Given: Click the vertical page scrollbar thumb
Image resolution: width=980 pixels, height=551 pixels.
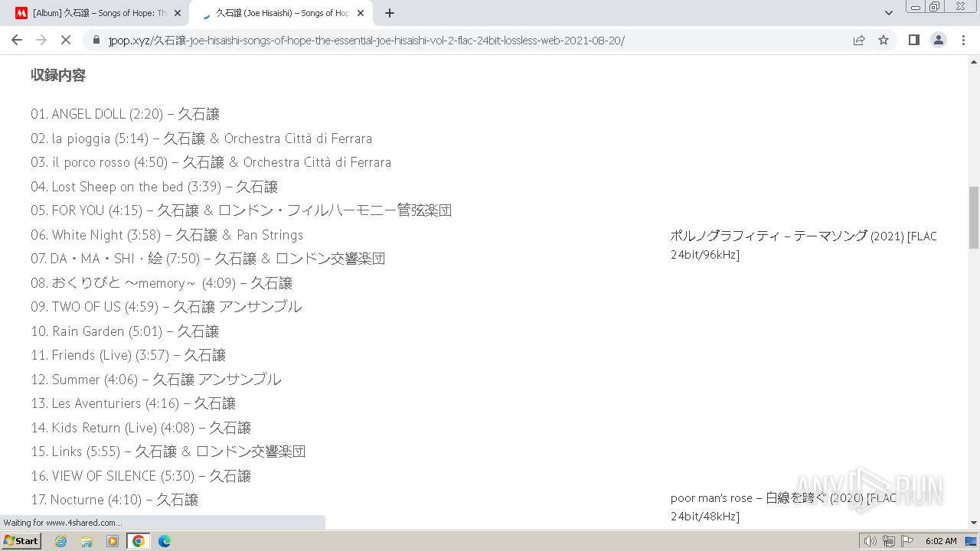Looking at the screenshot, I should 974,217.
